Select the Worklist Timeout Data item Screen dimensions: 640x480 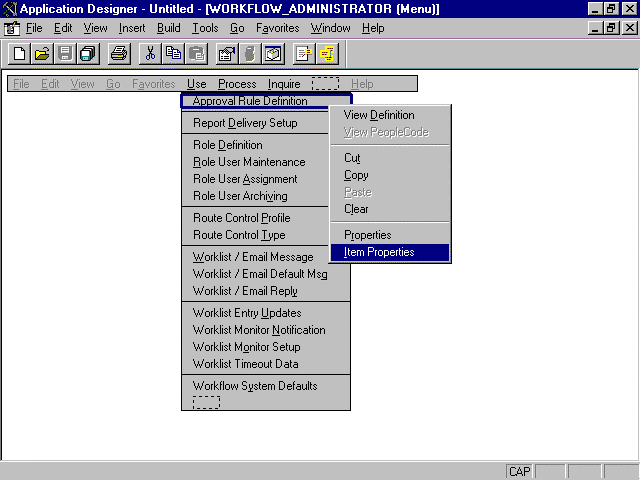click(266, 364)
